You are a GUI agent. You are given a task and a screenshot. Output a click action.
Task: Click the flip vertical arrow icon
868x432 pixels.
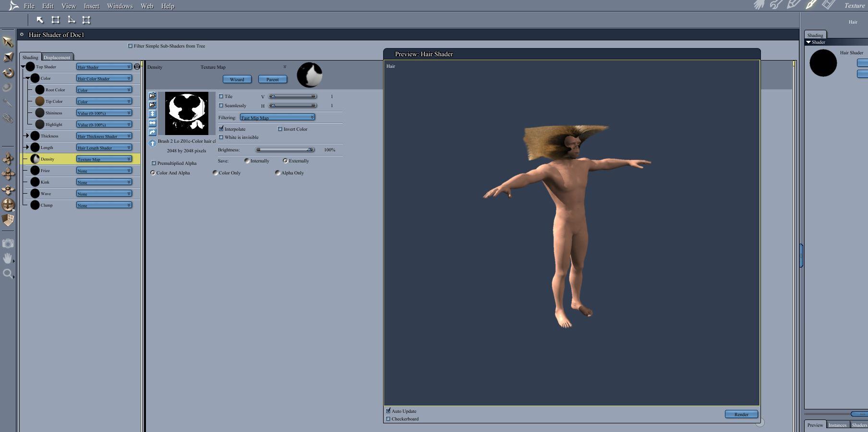pos(153,114)
